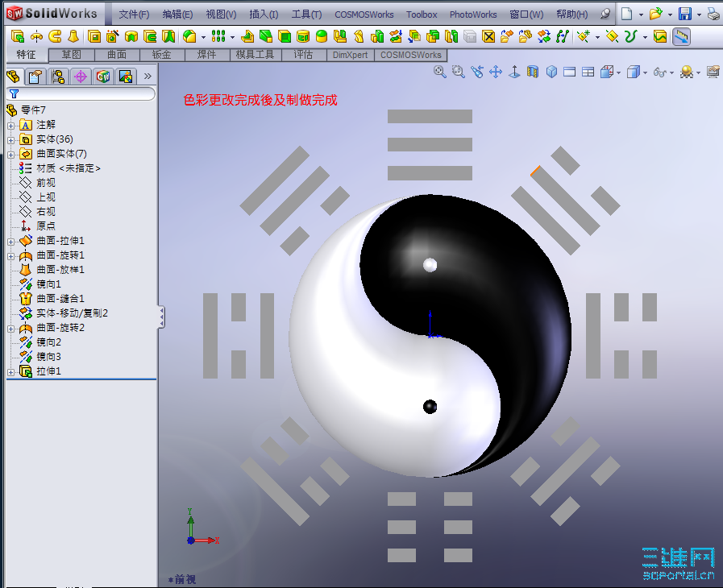The height and width of the screenshot is (588, 723).
Task: Select the Swept Cut tool
Action: click(150, 36)
